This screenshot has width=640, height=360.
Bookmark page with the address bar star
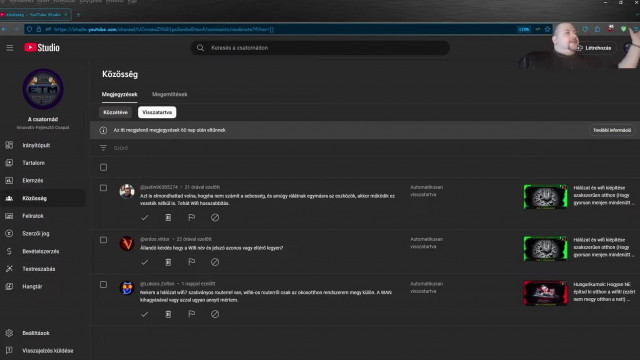click(x=547, y=29)
